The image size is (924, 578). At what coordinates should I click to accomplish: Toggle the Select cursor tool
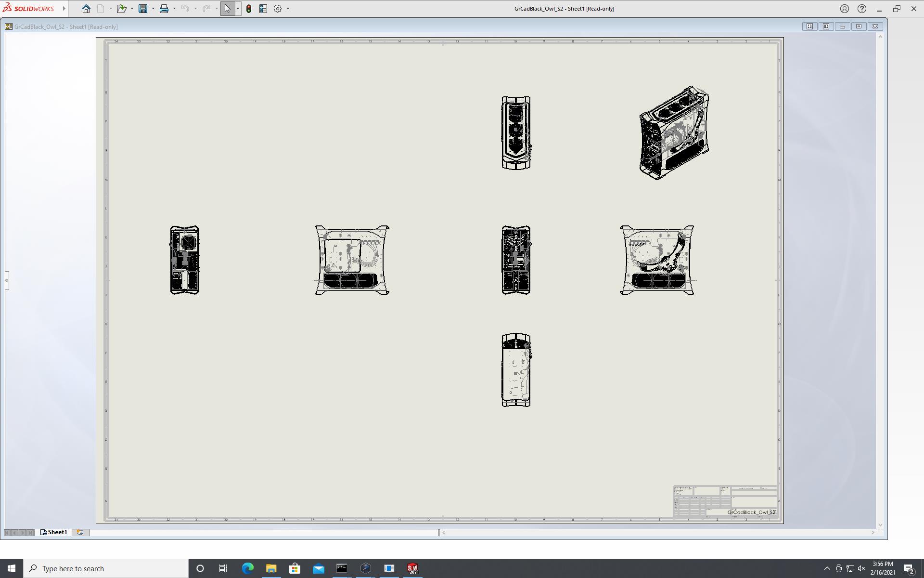(227, 9)
